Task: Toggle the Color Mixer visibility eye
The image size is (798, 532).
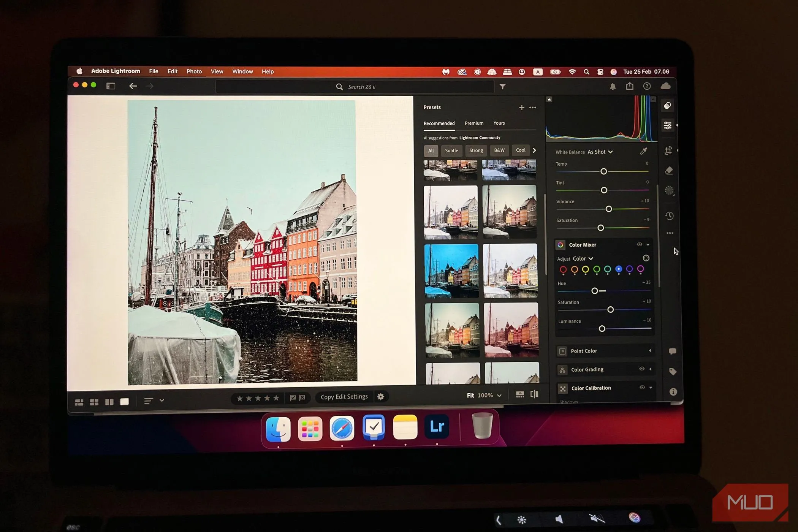Action: (639, 244)
